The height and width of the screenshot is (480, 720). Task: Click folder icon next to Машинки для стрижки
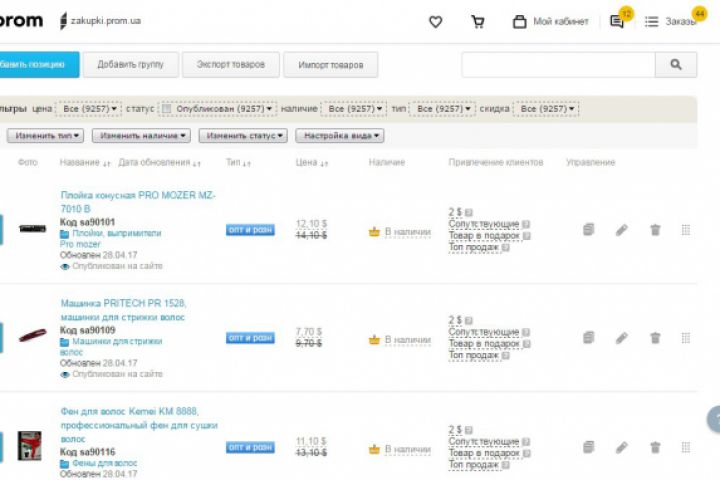pos(64,342)
